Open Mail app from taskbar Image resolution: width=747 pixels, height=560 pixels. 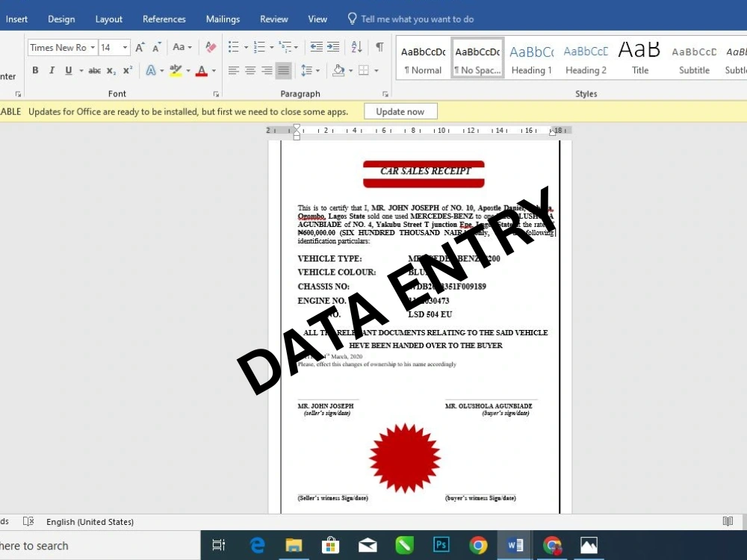(368, 545)
